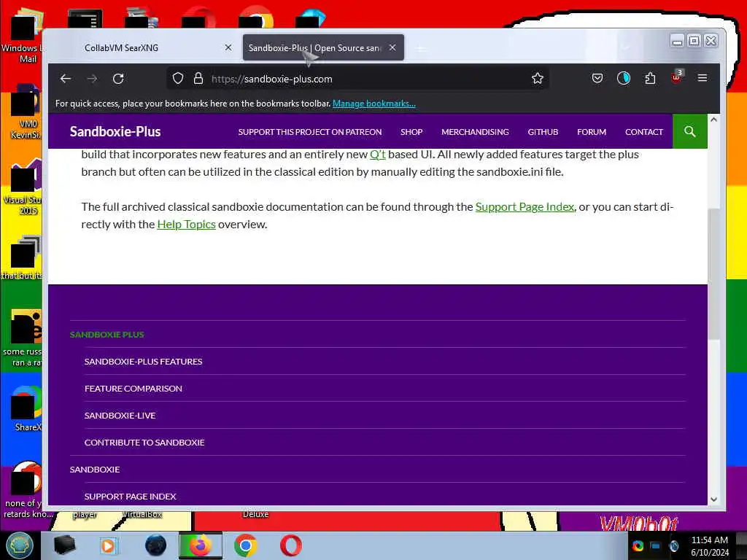
Task: Open Support This Project on Patreon menu
Action: (x=309, y=132)
